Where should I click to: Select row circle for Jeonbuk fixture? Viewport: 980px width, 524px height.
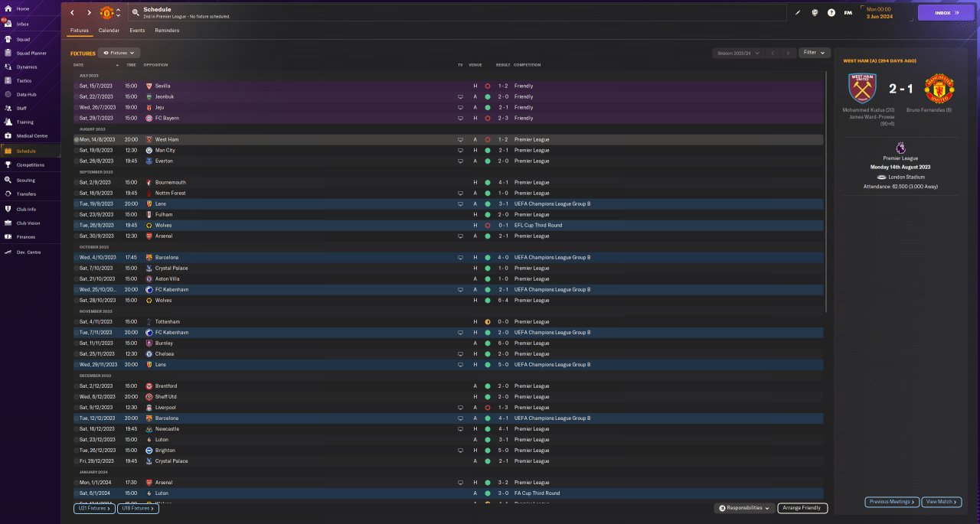[x=77, y=97]
